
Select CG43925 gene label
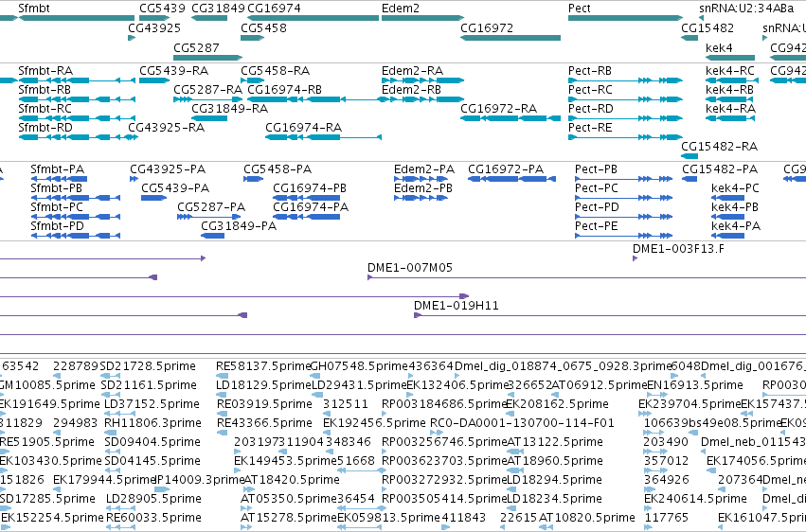point(154,27)
